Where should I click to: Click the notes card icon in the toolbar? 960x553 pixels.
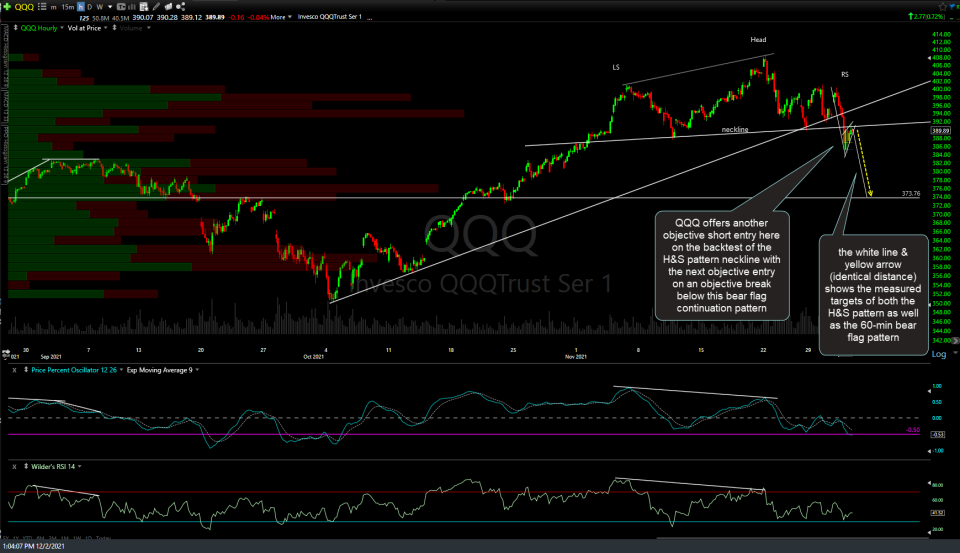(168, 7)
